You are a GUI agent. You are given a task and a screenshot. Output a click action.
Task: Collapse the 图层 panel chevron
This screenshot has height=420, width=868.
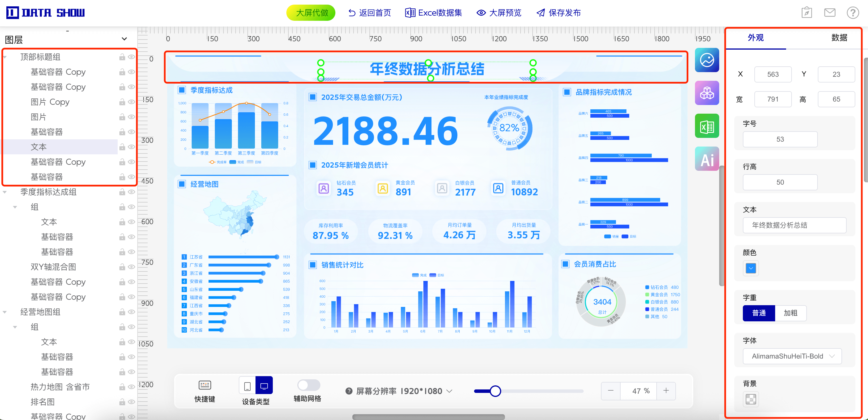124,39
